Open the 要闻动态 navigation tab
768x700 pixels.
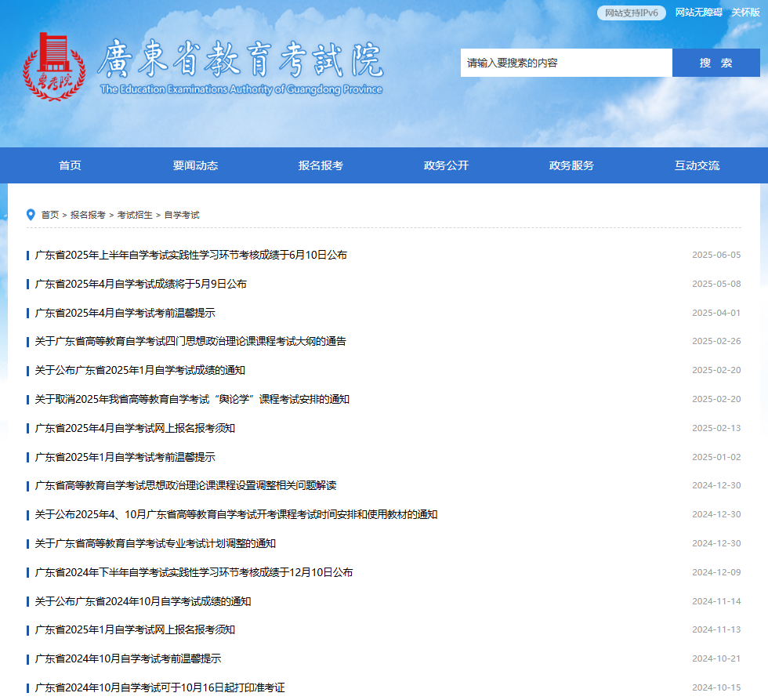pyautogui.click(x=195, y=165)
